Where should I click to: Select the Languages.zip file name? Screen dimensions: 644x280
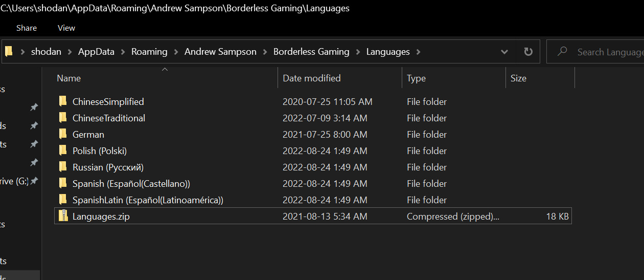[101, 216]
